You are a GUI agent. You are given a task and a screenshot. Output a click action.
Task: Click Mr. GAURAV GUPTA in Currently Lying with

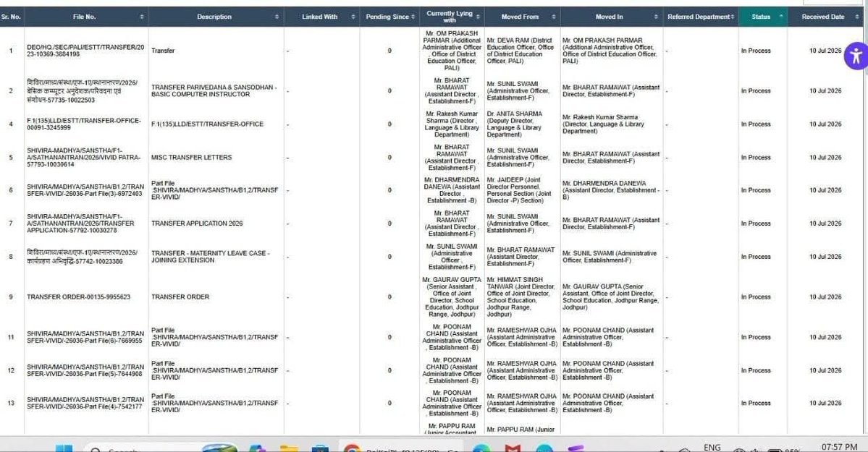[x=451, y=297]
